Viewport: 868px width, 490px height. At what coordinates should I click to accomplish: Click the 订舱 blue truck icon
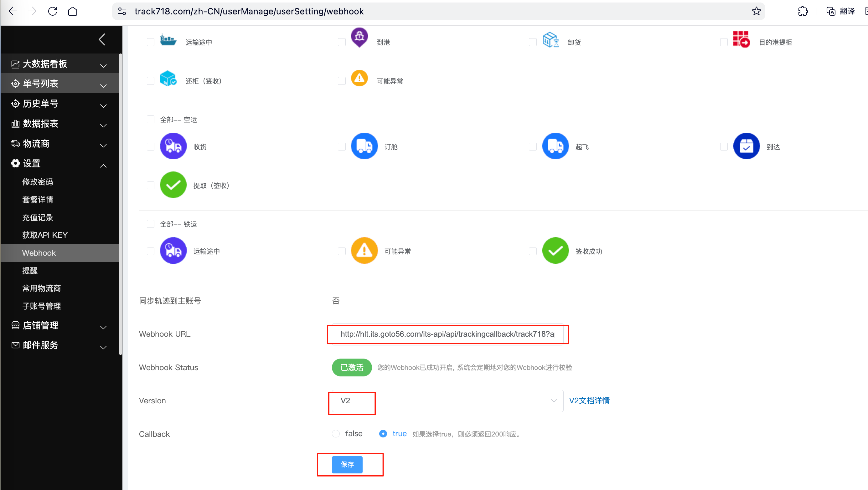click(x=364, y=146)
